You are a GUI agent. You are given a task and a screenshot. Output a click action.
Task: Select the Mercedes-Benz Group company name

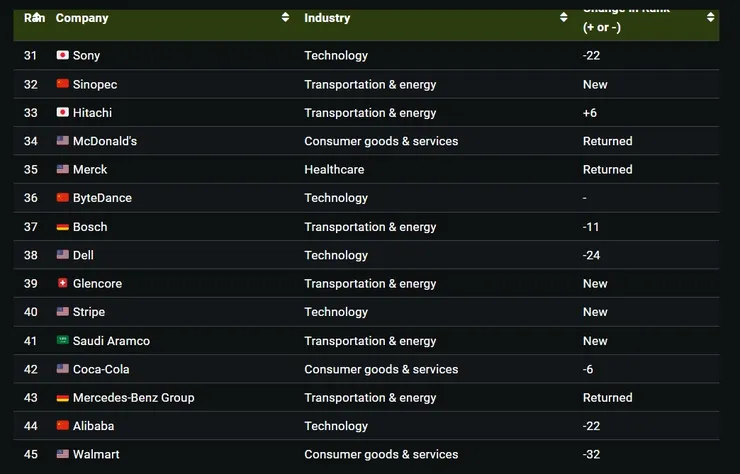[x=134, y=398]
